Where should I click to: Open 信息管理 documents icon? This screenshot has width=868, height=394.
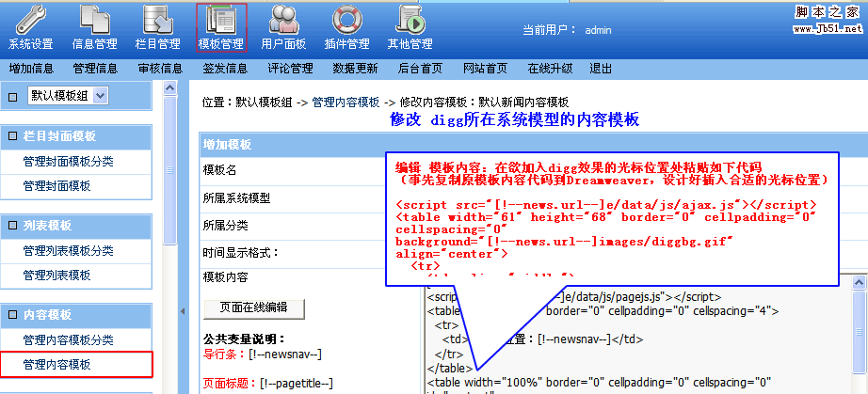95,20
